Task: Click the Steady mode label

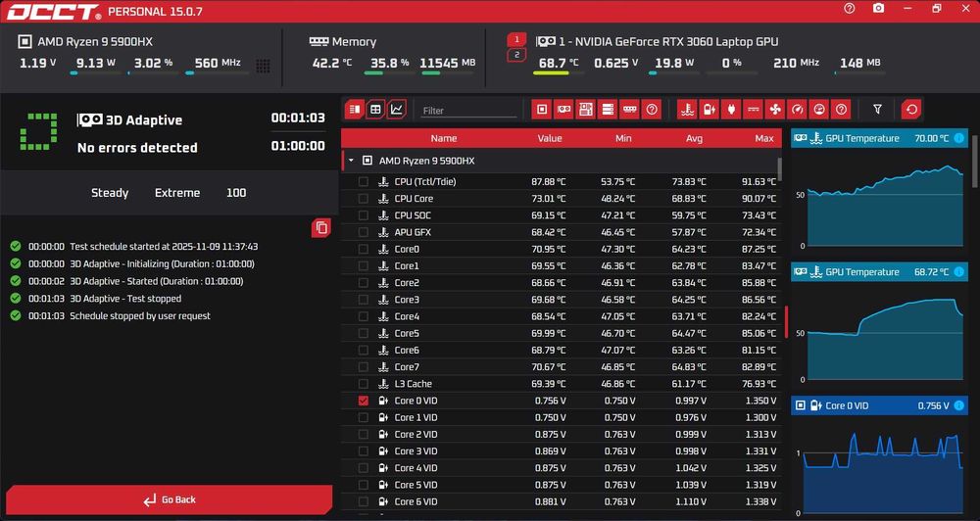Action: pos(110,193)
